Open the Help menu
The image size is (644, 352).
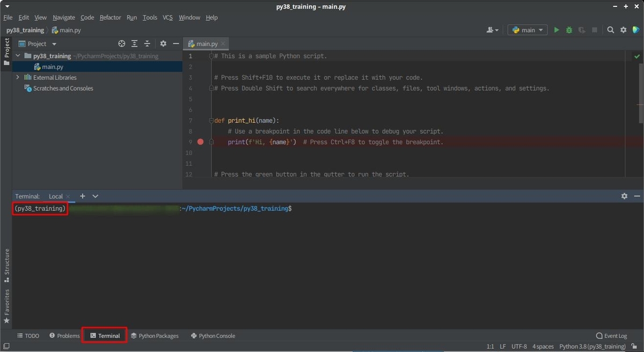(x=212, y=18)
